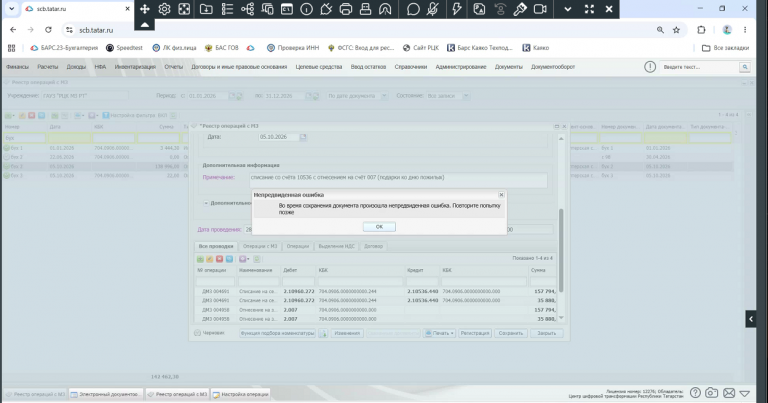
Task: Expand remote toolbar chevron down
Action: pyautogui.click(x=568, y=9)
